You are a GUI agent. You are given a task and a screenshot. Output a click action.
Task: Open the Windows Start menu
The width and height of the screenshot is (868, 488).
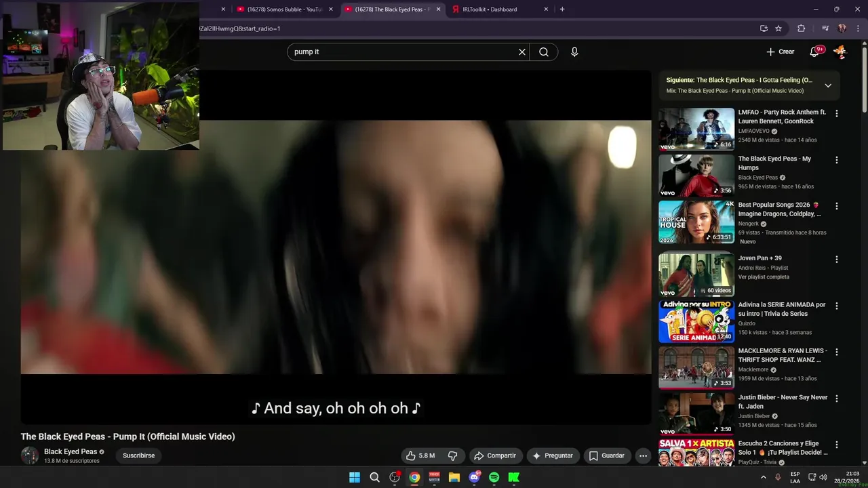click(355, 477)
